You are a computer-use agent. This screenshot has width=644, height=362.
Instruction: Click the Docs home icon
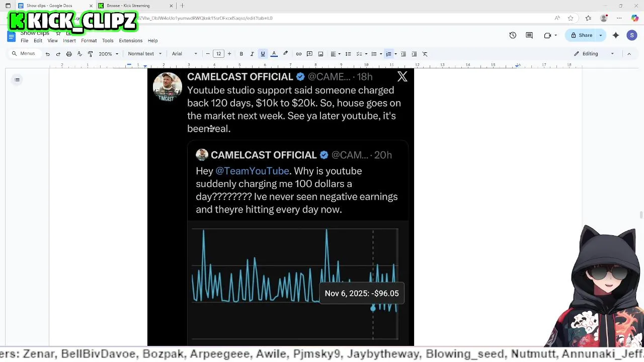[x=11, y=36]
